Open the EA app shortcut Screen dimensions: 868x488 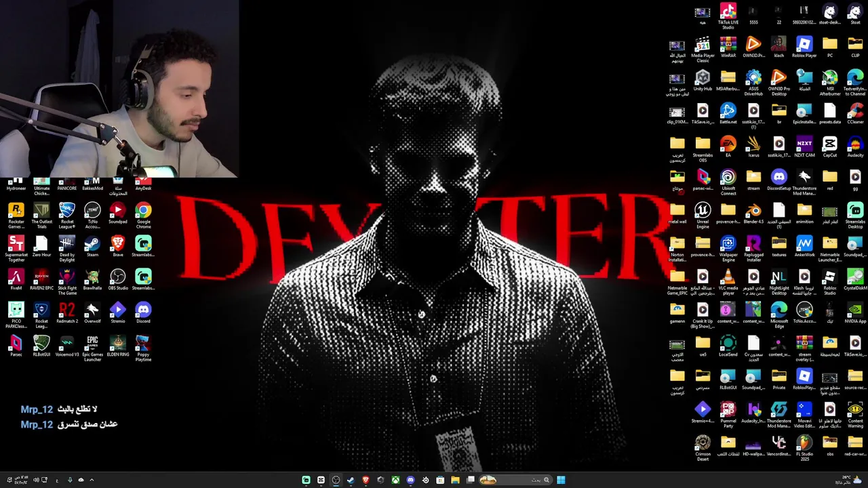[728, 146]
